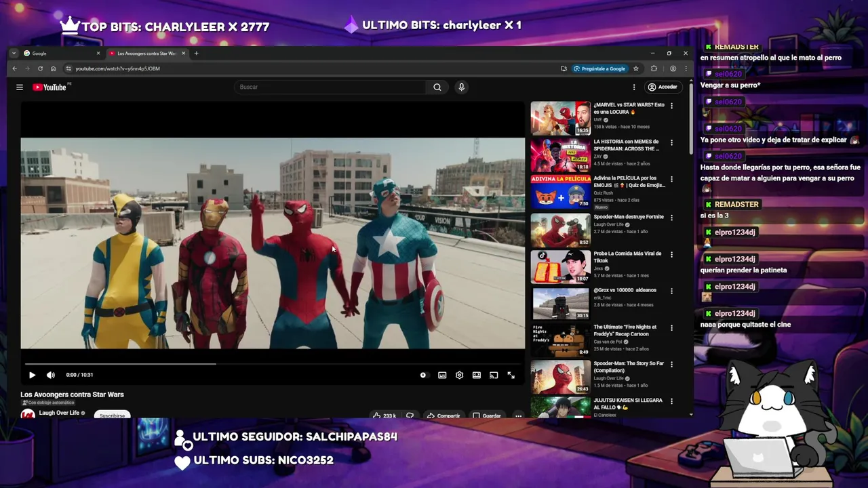Image resolution: width=868 pixels, height=488 pixels.
Task: Mute the video volume speaker icon
Action: pyautogui.click(x=51, y=375)
